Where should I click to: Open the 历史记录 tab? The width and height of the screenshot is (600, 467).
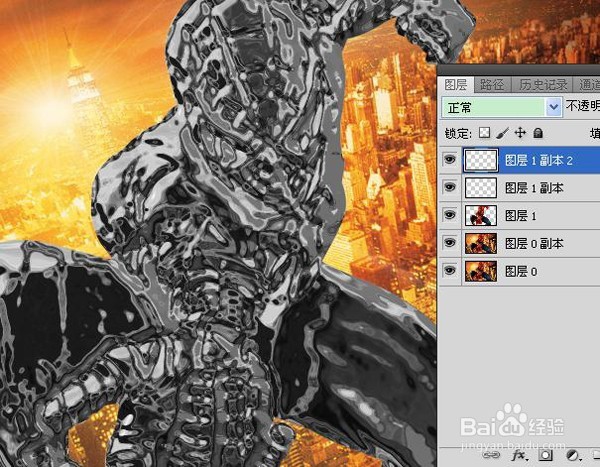pyautogui.click(x=543, y=85)
